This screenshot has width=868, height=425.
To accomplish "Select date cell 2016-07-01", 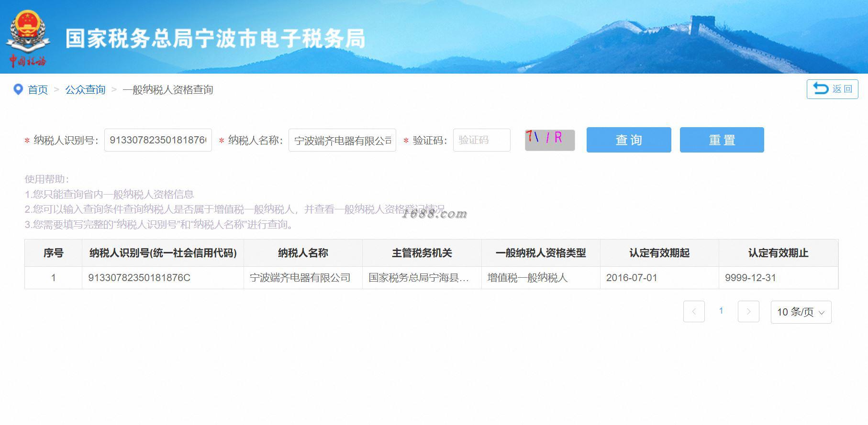I will click(x=659, y=278).
